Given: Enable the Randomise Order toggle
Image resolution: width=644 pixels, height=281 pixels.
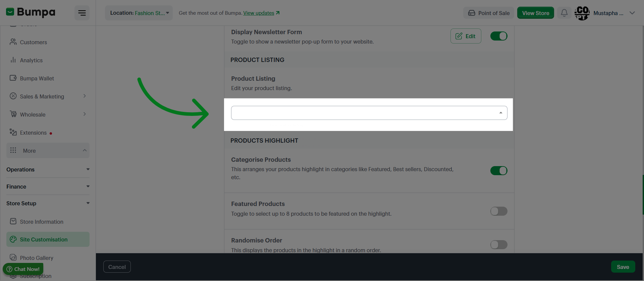Looking at the screenshot, I should 499,244.
